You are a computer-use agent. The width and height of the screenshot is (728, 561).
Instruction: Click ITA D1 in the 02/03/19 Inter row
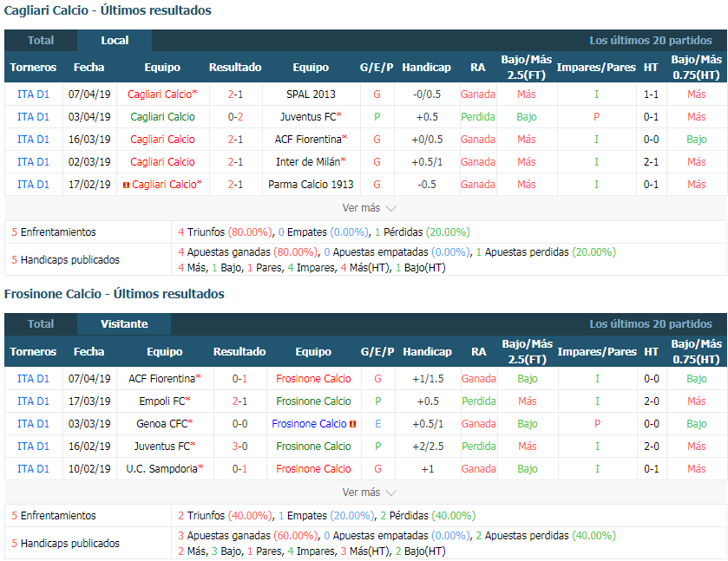pos(33,162)
